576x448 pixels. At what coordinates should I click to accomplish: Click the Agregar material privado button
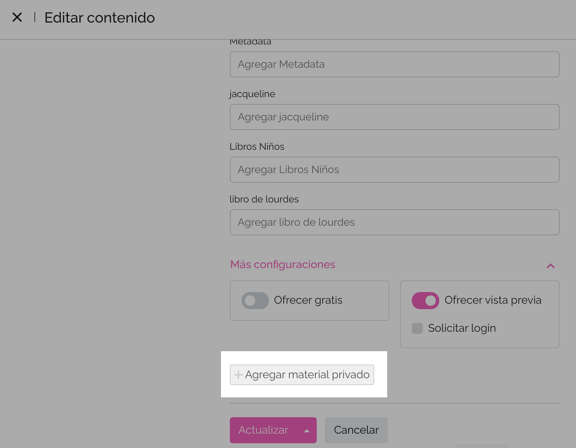coord(302,375)
